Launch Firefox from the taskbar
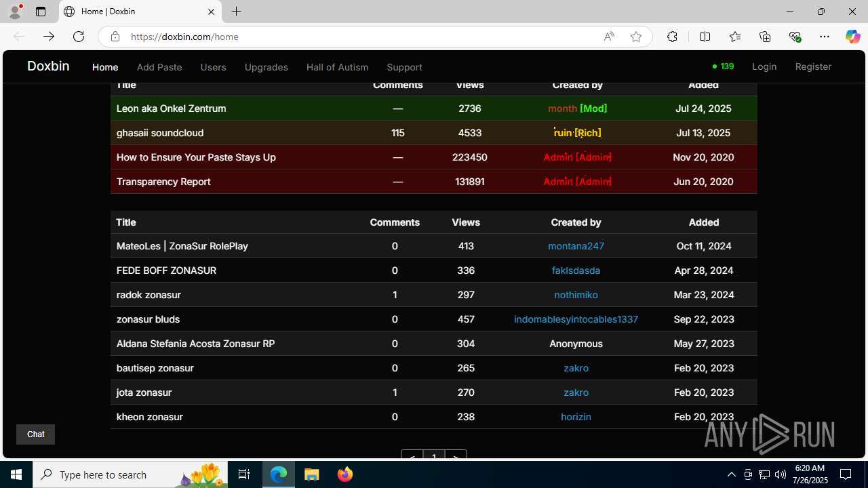 coord(345,474)
